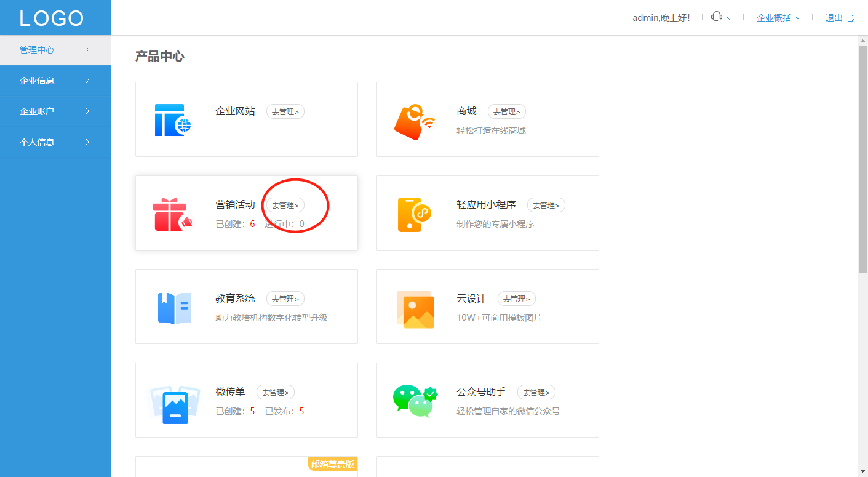Click the 轻松打造在线商城 description
The width and height of the screenshot is (868, 477).
491,130
